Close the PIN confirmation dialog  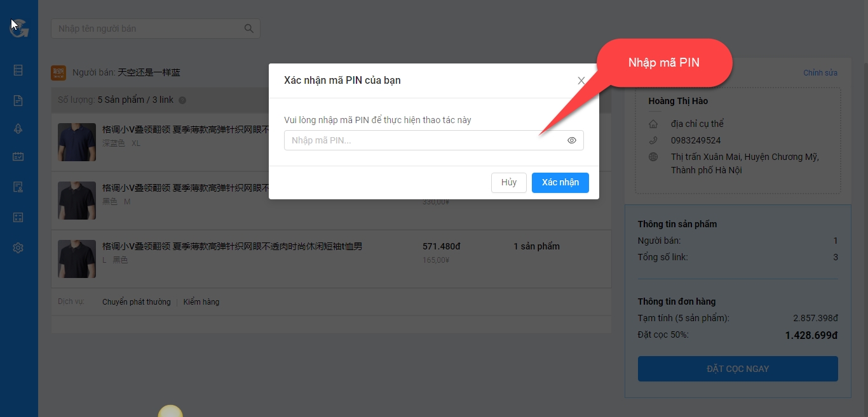click(581, 81)
